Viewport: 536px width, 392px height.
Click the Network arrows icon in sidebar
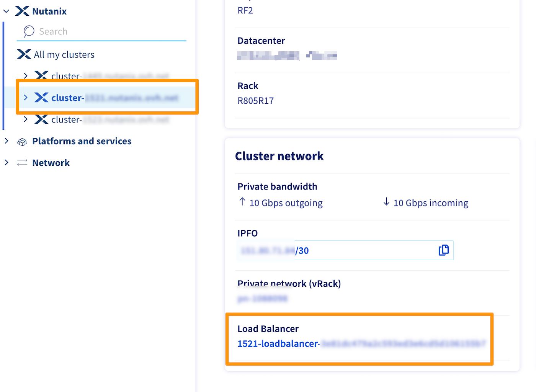point(22,162)
